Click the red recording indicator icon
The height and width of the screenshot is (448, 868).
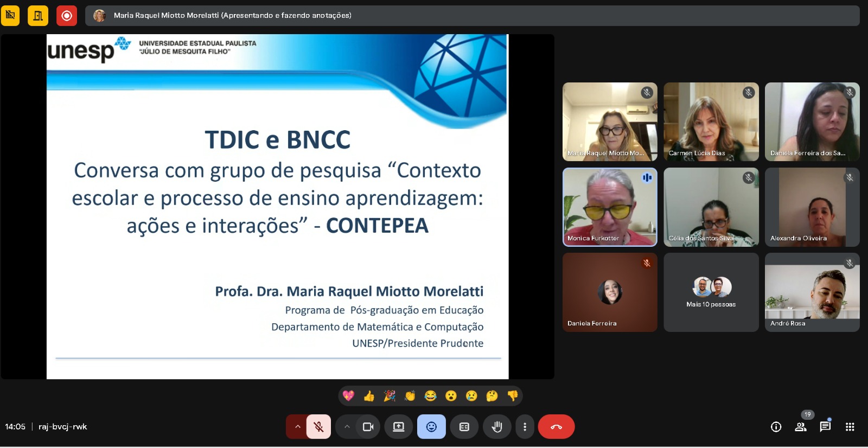(x=67, y=16)
